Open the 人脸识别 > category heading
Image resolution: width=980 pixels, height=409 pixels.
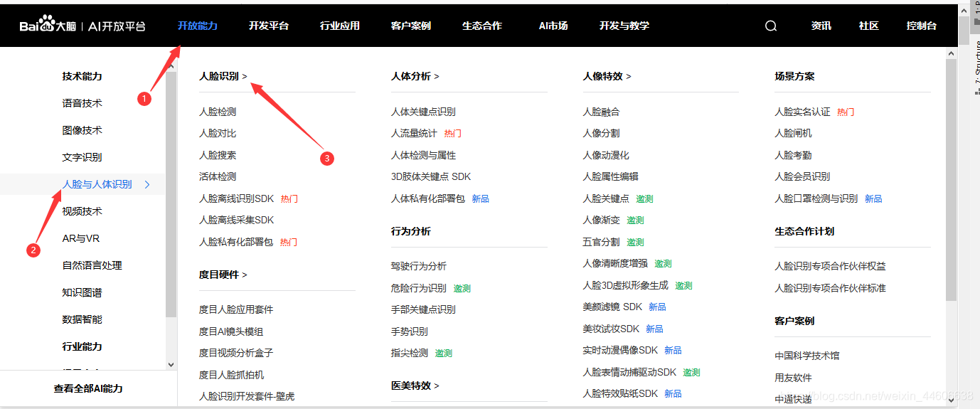223,76
